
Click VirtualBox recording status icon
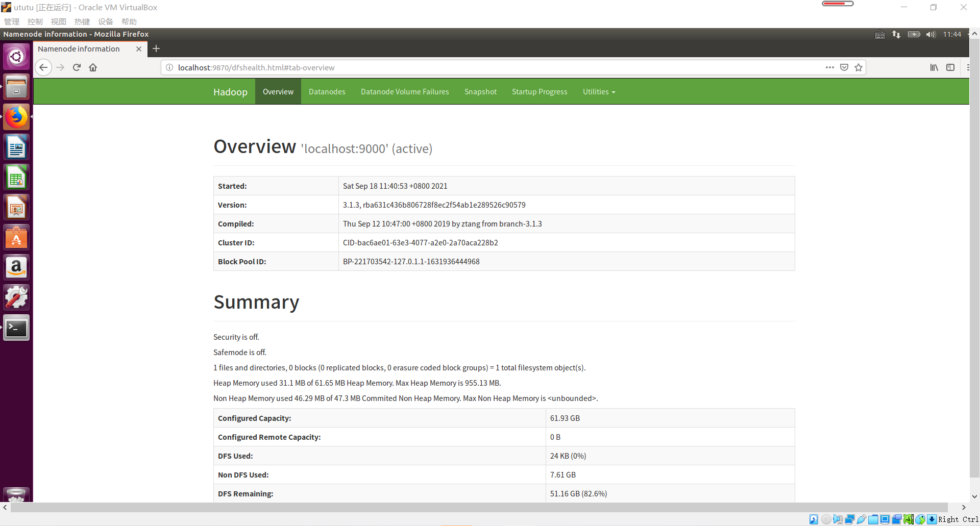897,519
